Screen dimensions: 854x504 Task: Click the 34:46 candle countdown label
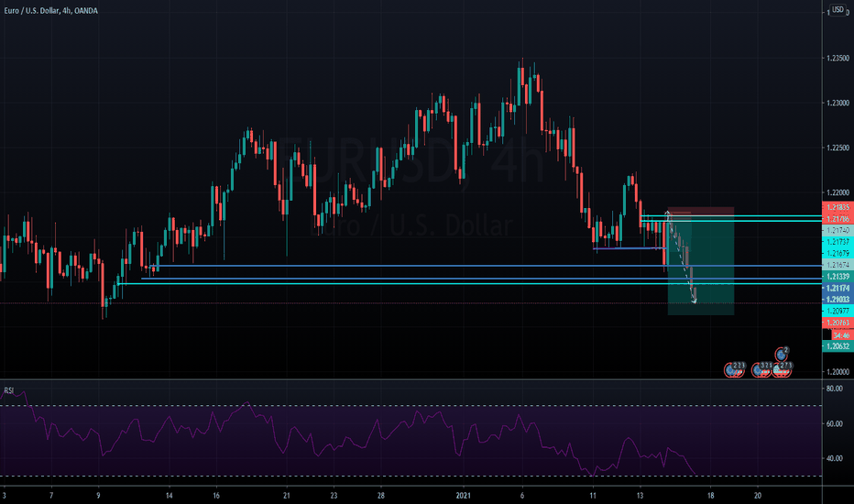point(841,335)
